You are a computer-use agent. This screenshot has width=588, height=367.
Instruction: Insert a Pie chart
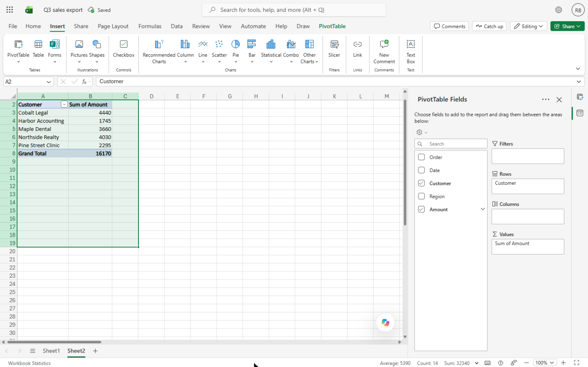click(235, 51)
